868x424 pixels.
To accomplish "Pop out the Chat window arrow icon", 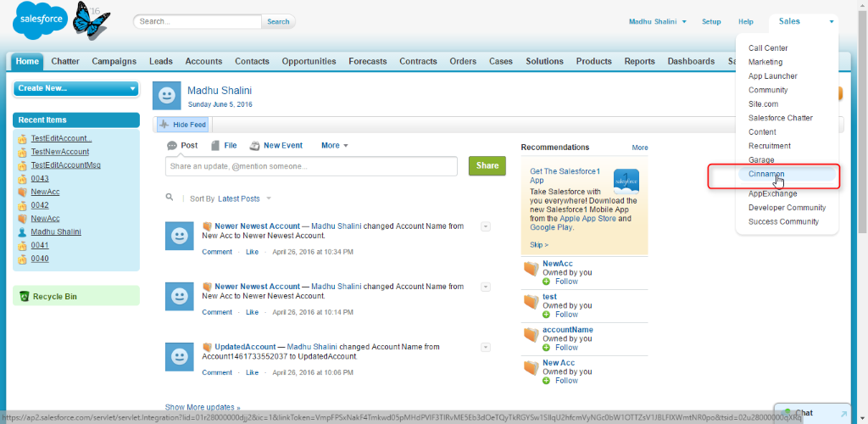I will point(843,414).
